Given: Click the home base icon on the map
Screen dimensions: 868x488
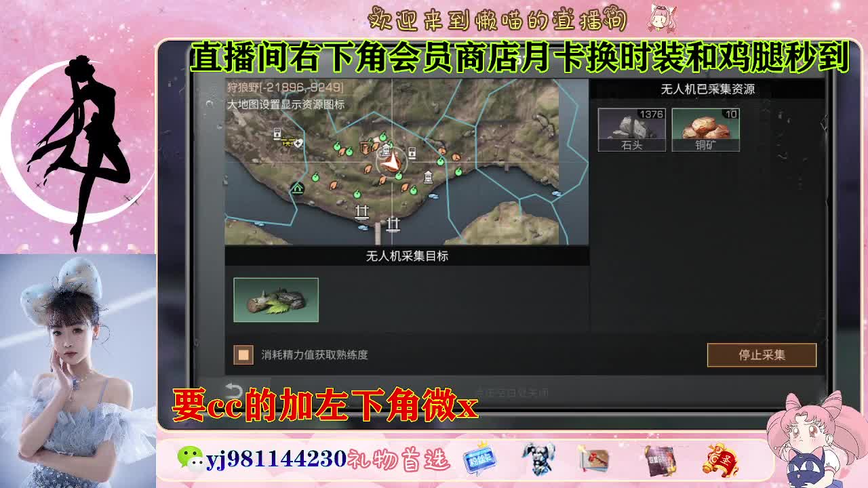Looking at the screenshot, I should [x=298, y=188].
